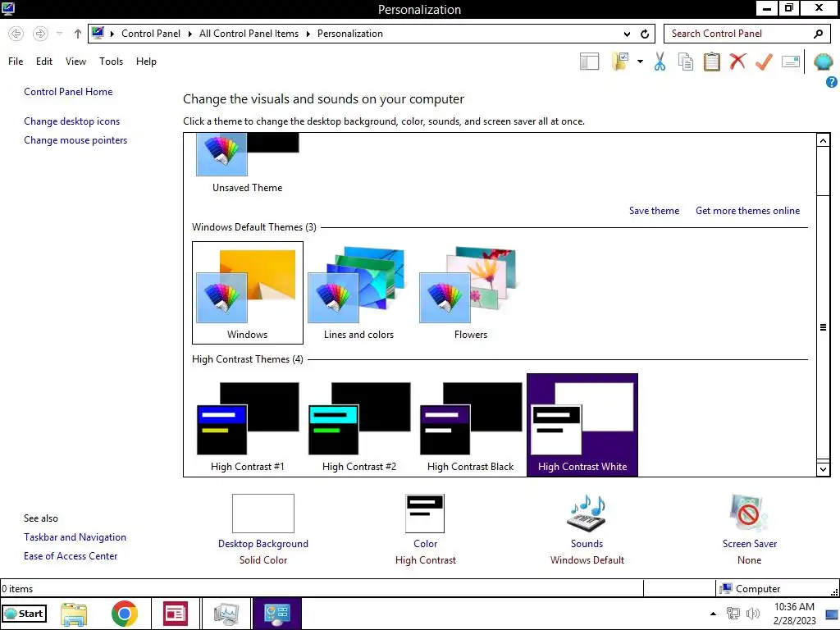Select the Unsaved Theme thumbnail

pyautogui.click(x=248, y=163)
